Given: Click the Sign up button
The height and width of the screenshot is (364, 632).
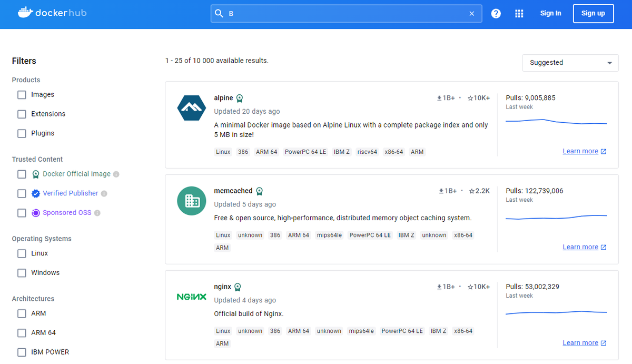Looking at the screenshot, I should pos(593,14).
